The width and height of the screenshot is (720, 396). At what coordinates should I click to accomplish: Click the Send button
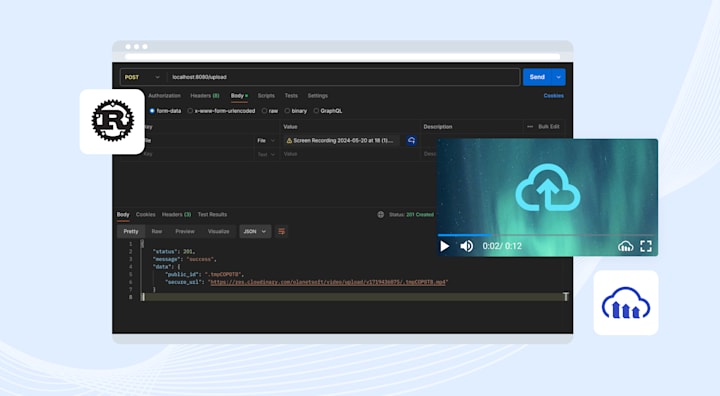(x=537, y=77)
